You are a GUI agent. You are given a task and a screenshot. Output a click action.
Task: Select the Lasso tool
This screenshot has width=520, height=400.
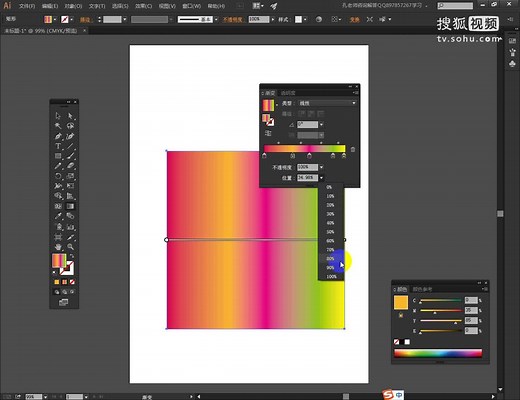point(70,126)
